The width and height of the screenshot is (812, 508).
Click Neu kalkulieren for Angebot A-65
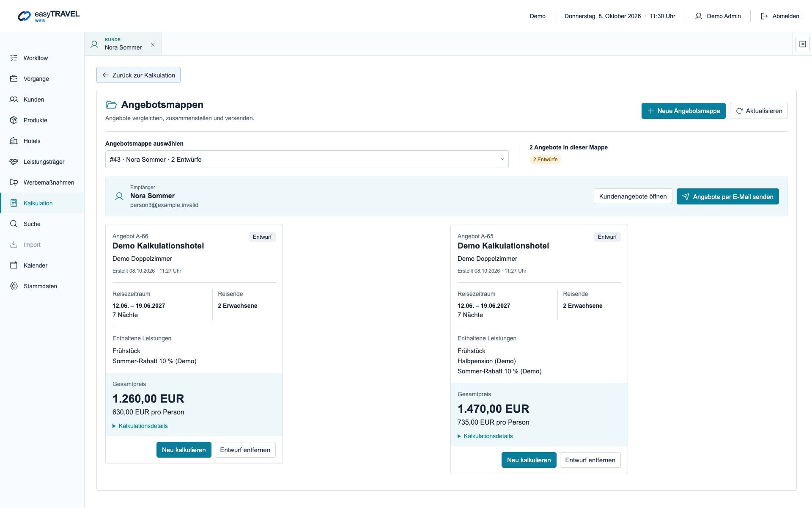click(529, 460)
